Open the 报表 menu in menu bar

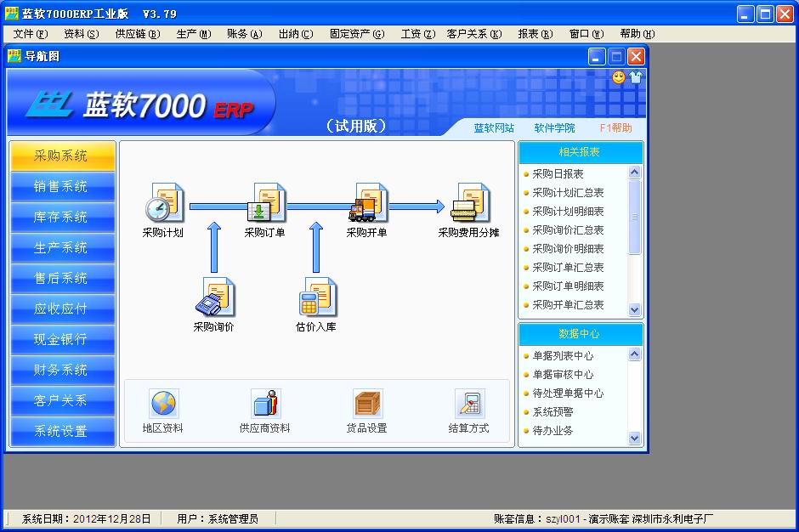[x=535, y=34]
